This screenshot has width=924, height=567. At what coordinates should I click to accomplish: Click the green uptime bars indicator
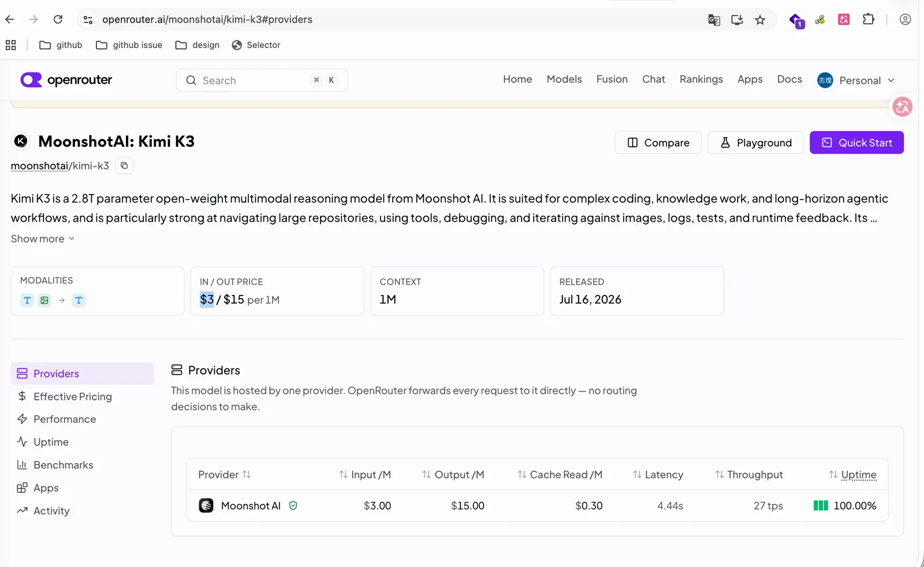821,506
